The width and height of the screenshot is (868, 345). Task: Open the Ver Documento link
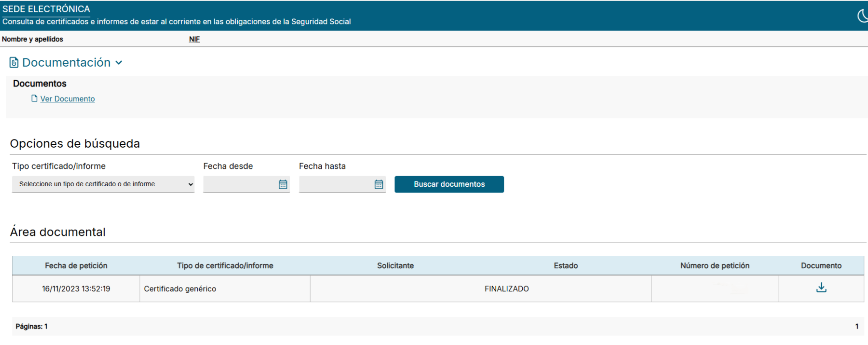click(68, 99)
